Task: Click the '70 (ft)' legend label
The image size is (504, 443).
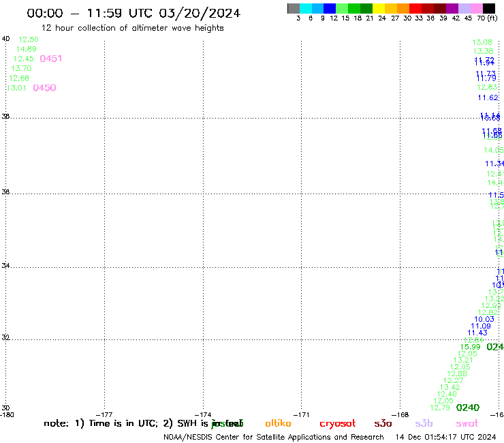Action: [x=487, y=18]
